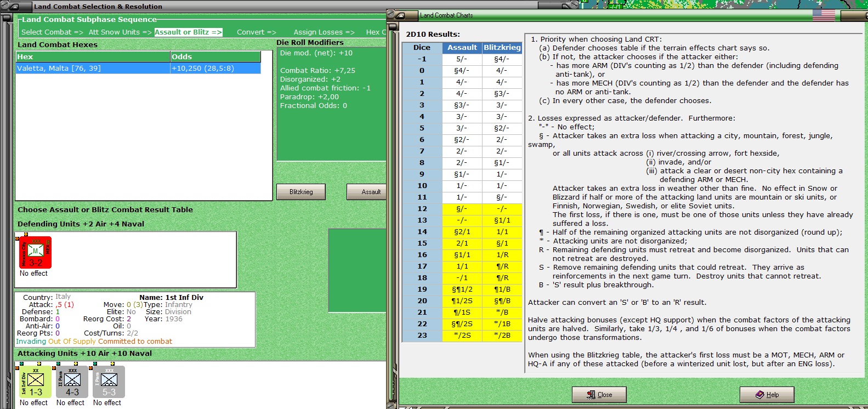Click the United States flag icon in Land Combat Charts
This screenshot has height=409, width=868.
click(x=824, y=15)
